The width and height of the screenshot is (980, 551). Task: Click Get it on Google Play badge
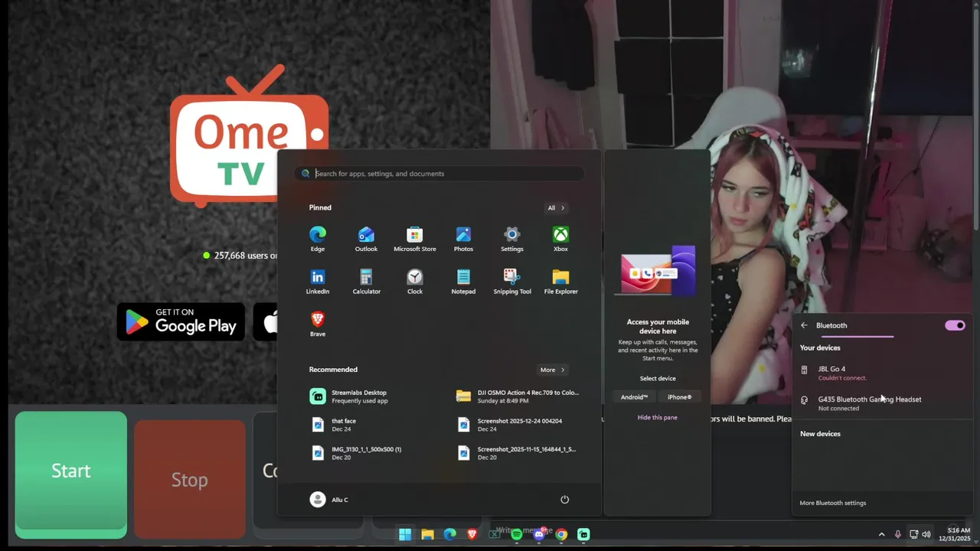(x=181, y=321)
